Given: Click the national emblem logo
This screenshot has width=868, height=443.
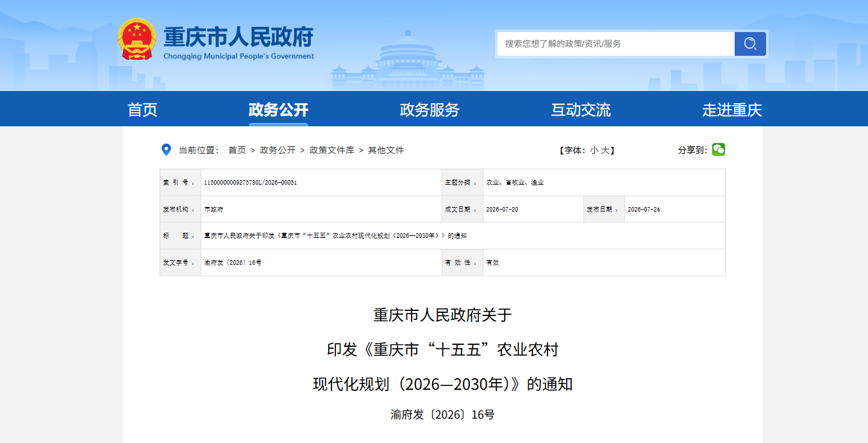Looking at the screenshot, I should coord(137,40).
